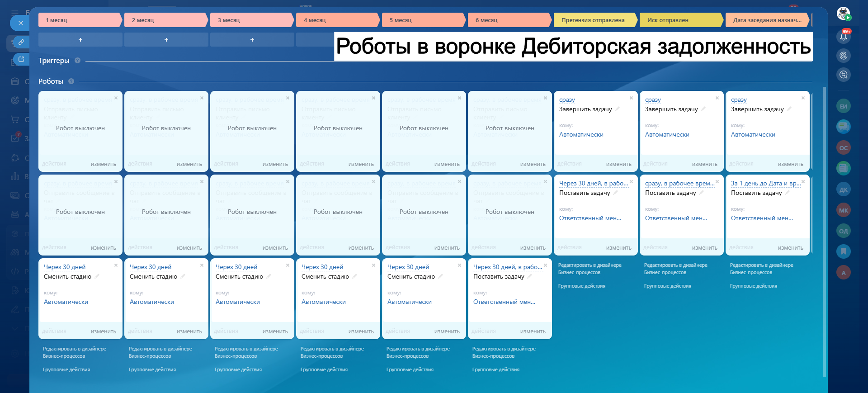Open the Через 30 дней delay under 3 месяц
The image size is (868, 393).
pos(236,267)
